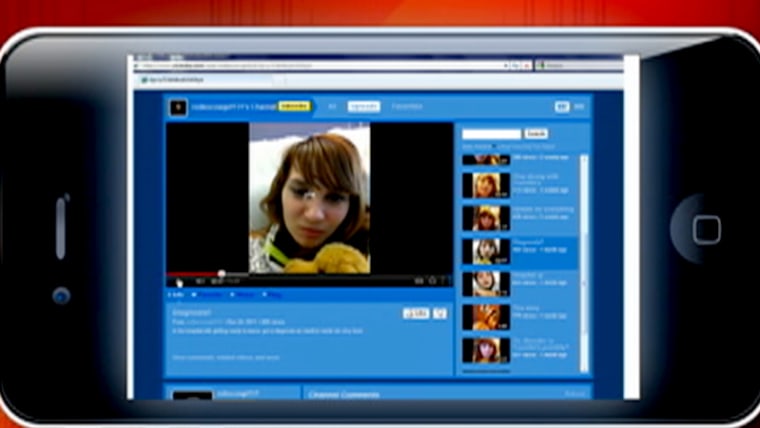The height and width of the screenshot is (428, 760).
Task: Click the yellow Subscribe button
Action: click(294, 106)
